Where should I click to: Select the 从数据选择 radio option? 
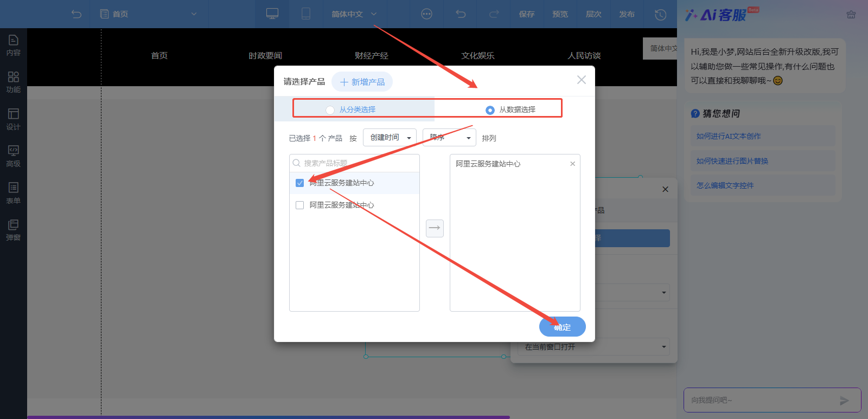coord(490,110)
